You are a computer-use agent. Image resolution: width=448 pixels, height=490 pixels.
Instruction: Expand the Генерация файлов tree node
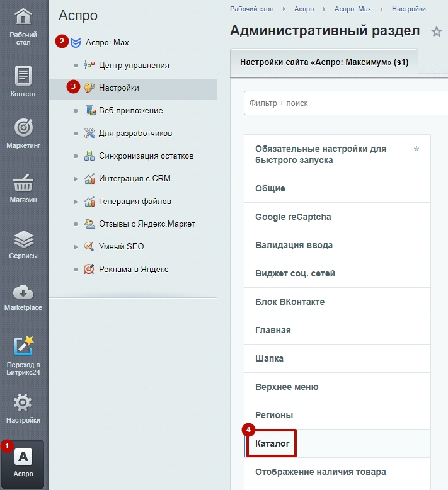76,202
